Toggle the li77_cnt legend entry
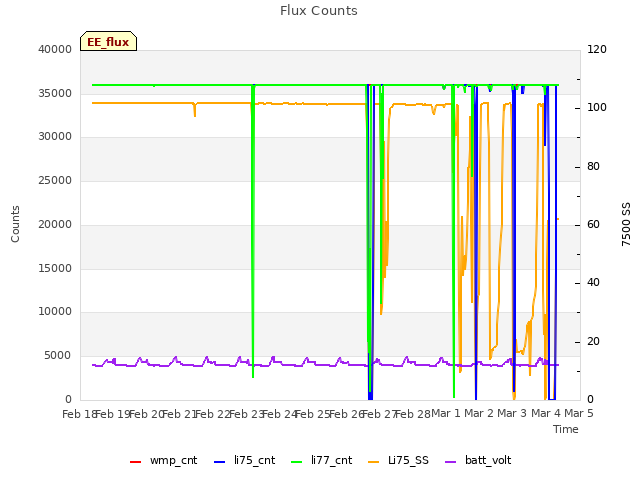The width and height of the screenshot is (640, 480). [322, 460]
